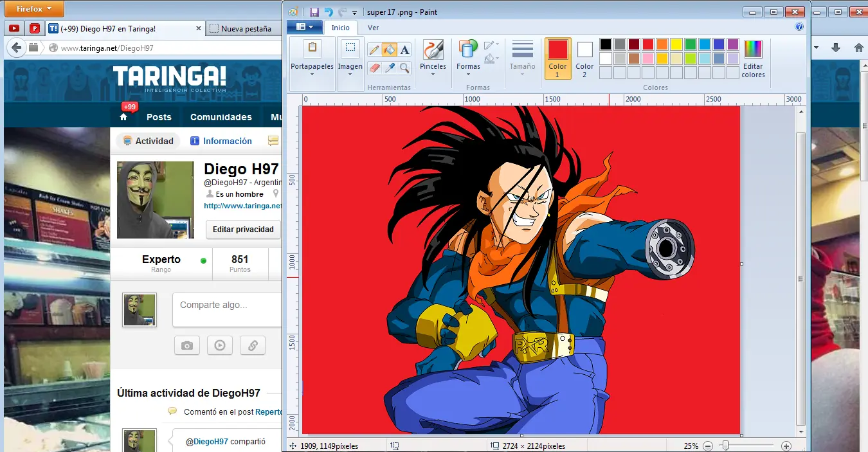The image size is (868, 452).
Task: Click the Save icon in Paint title bar
Action: coord(314,12)
